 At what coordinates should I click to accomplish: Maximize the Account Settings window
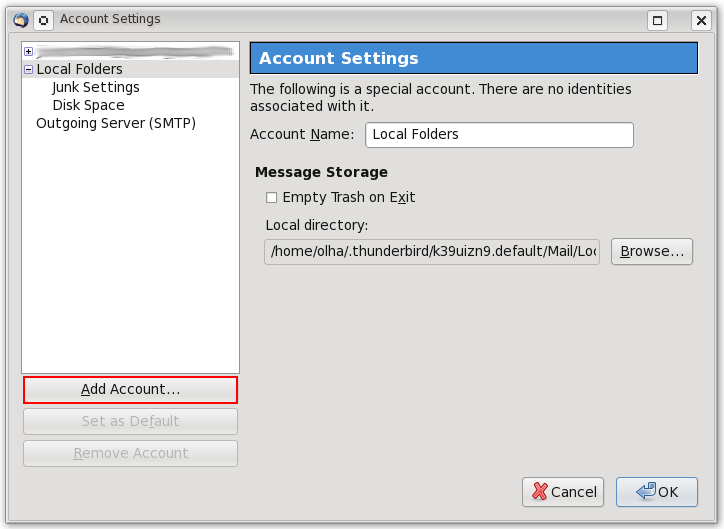coord(658,19)
